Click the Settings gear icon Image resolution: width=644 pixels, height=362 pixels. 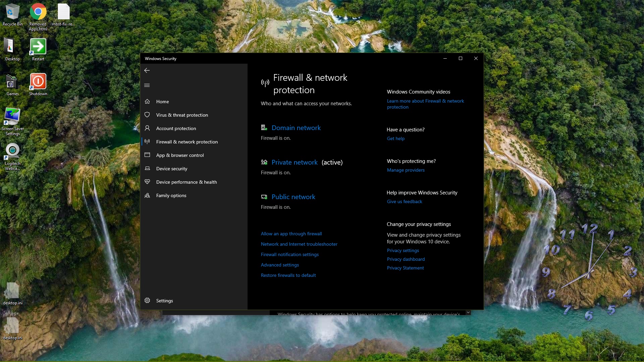pyautogui.click(x=147, y=300)
